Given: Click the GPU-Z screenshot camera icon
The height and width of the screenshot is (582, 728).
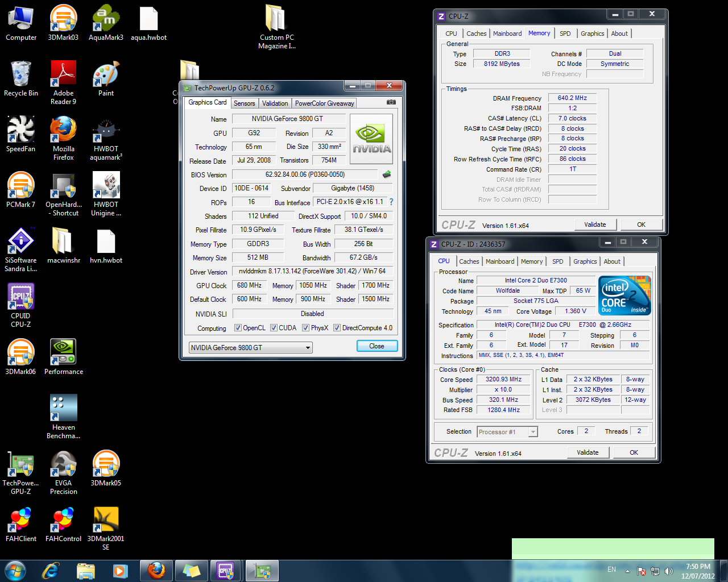Looking at the screenshot, I should [x=391, y=102].
